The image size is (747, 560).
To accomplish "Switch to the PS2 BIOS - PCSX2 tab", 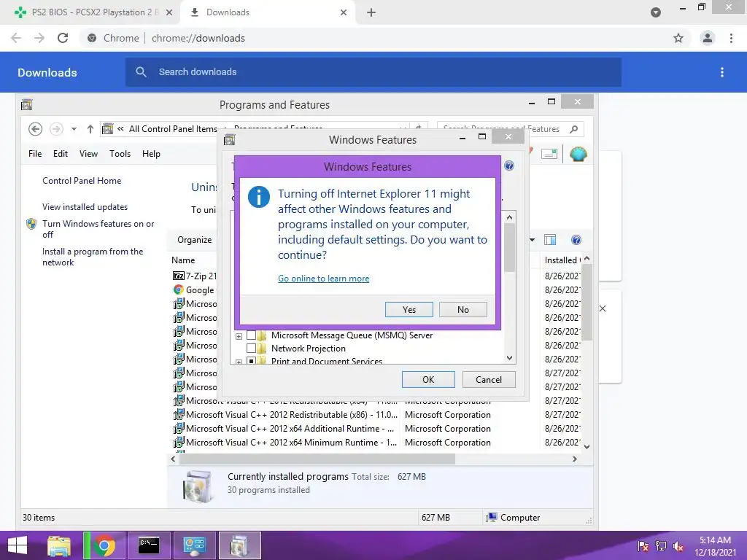I will 90,12.
